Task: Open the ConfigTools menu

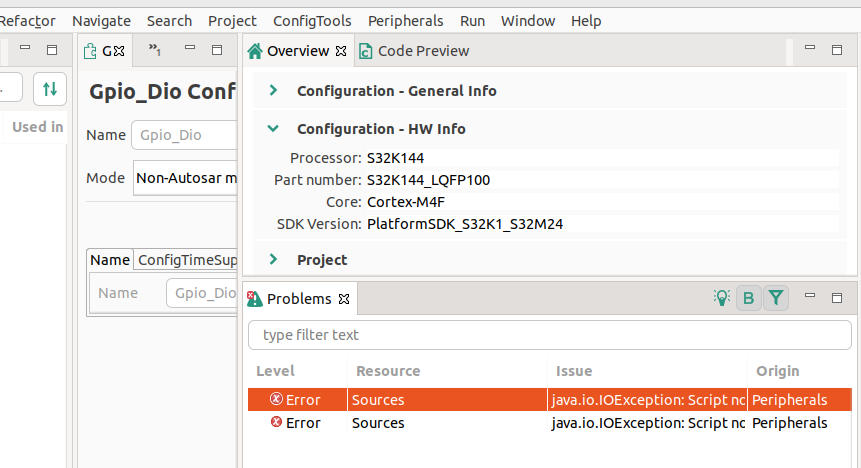Action: click(x=312, y=20)
